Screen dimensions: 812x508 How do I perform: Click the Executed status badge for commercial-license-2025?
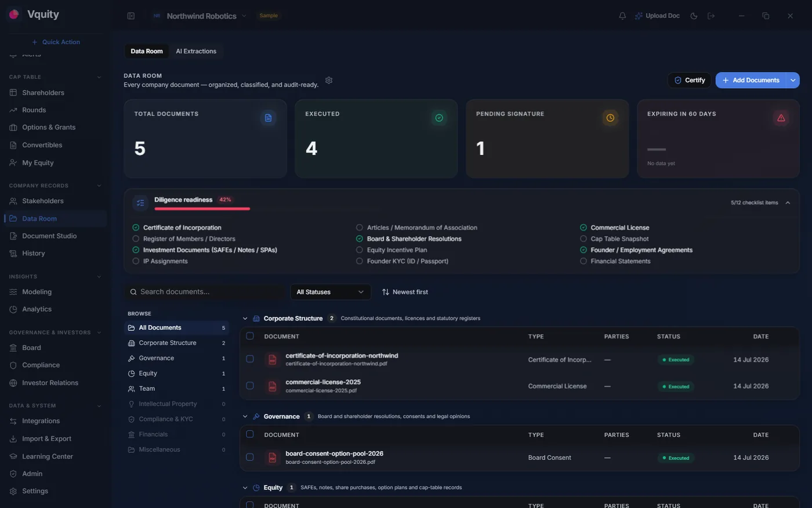pos(676,387)
